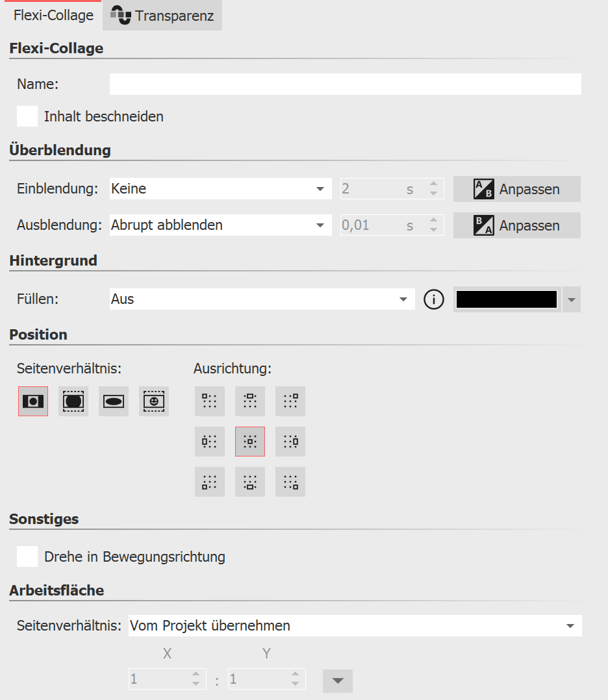Click the black background color swatch
This screenshot has width=608, height=700.
(507, 299)
